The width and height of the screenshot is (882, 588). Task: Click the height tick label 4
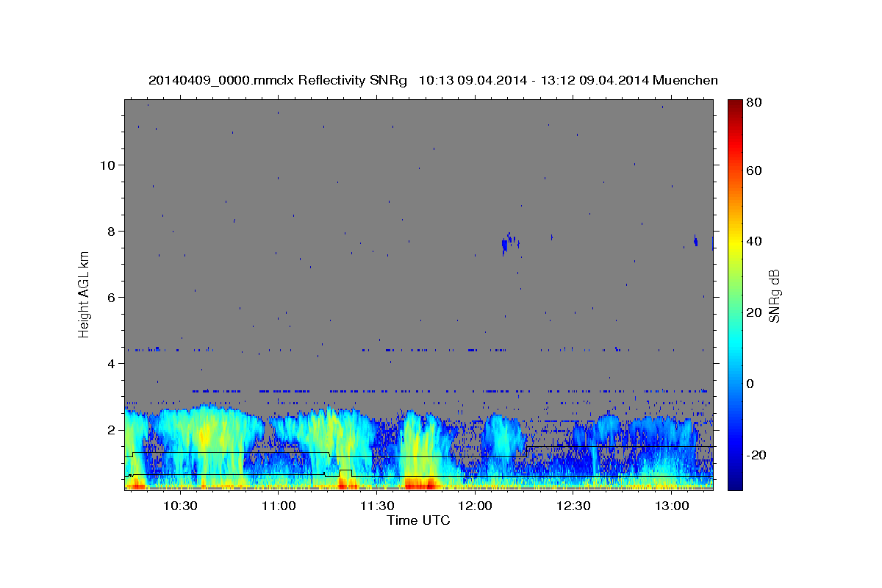click(112, 364)
